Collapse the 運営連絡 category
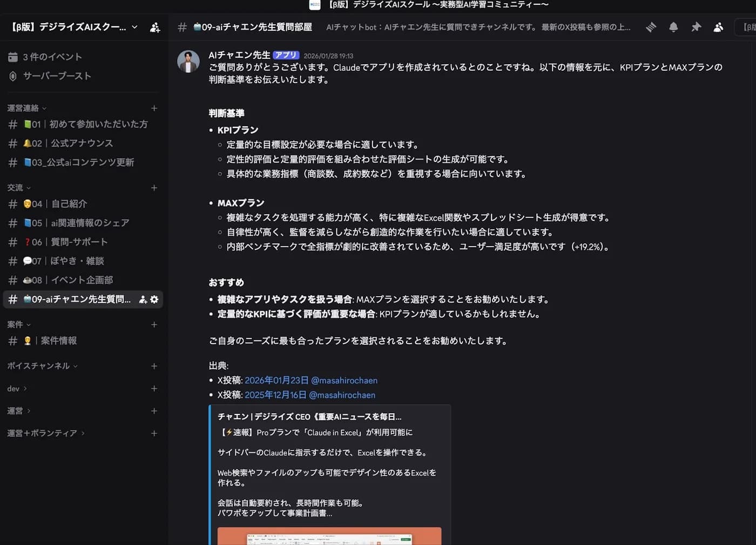The image size is (756, 545). click(x=26, y=108)
